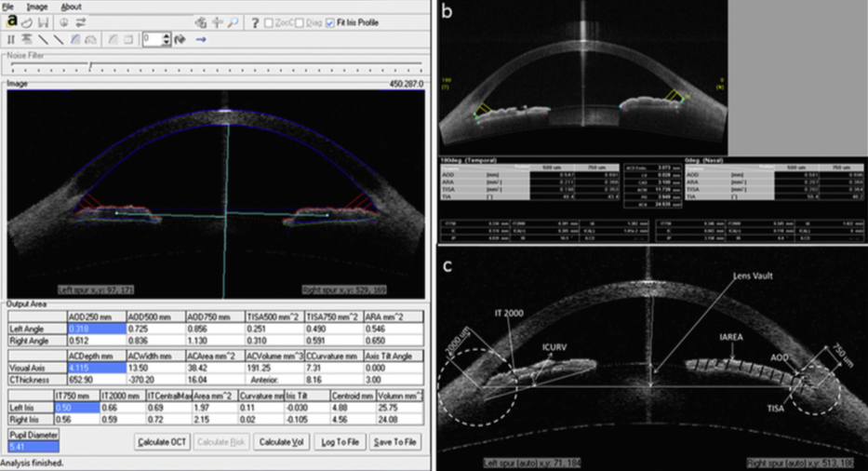Select the crosshair pan tool
The height and width of the screenshot is (471, 868).
point(217,21)
